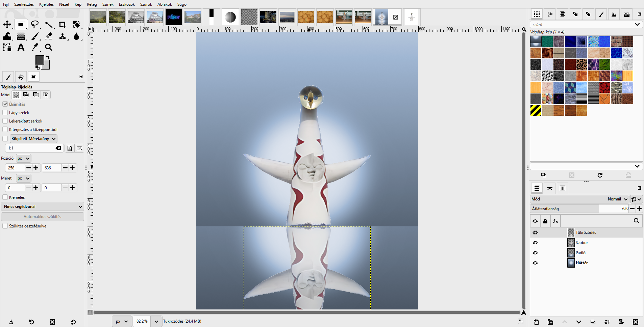This screenshot has height=327, width=644.
Task: Select the Free Select lasso tool
Action: [35, 25]
